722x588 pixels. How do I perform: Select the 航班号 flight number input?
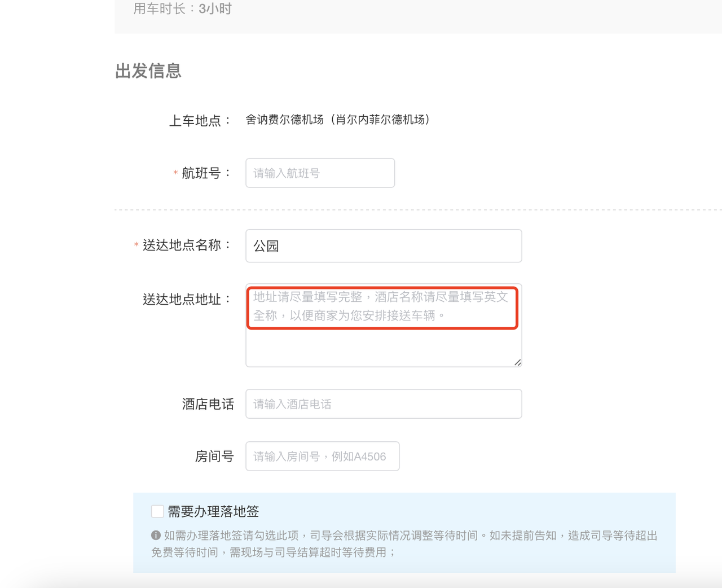click(x=319, y=173)
